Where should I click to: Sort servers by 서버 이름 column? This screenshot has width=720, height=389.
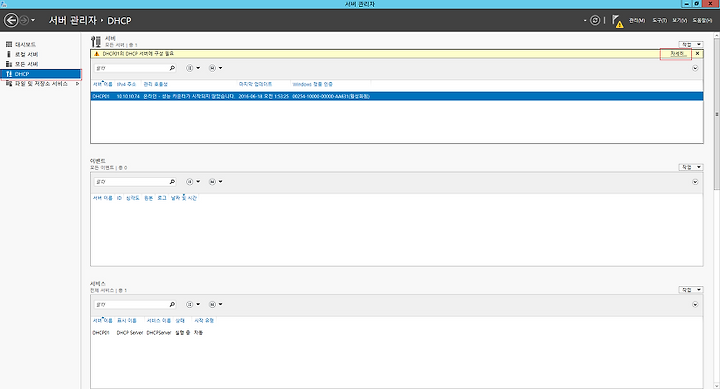coord(102,85)
